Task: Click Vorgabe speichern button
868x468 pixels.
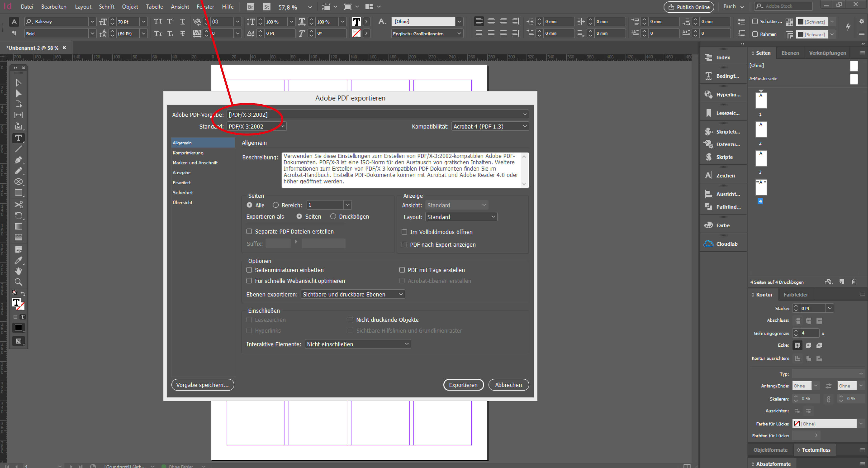Action: 202,385
